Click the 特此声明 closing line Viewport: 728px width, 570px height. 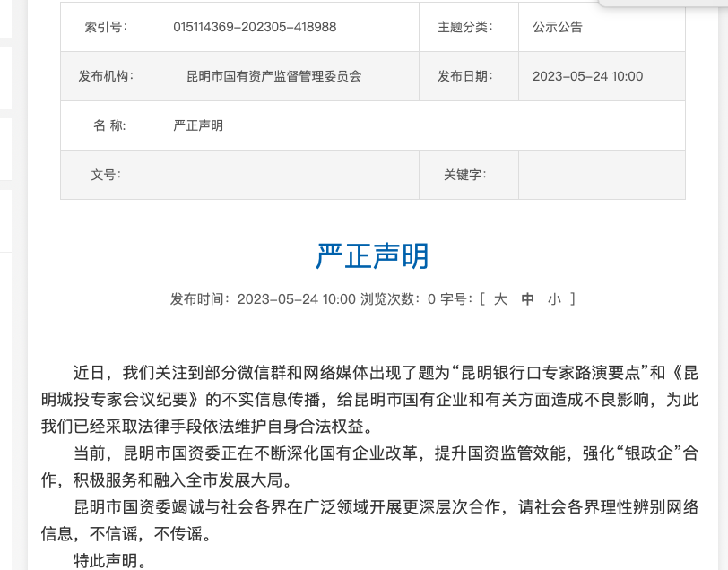point(110,561)
